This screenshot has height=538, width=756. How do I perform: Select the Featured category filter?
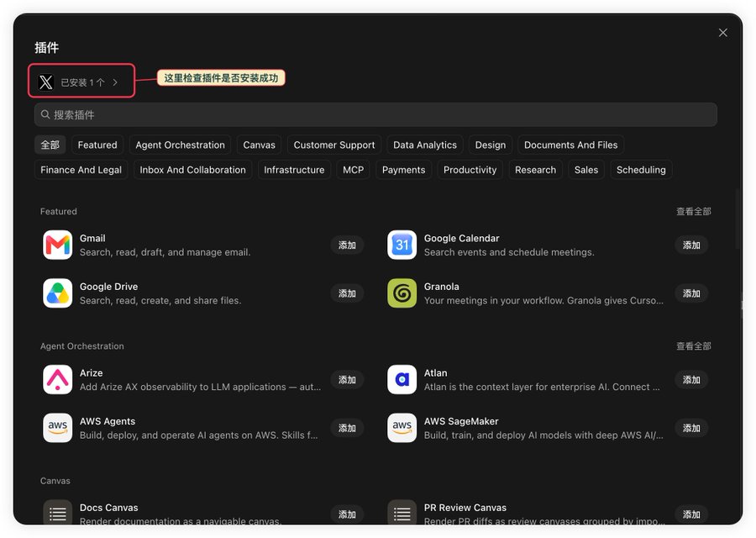[97, 145]
